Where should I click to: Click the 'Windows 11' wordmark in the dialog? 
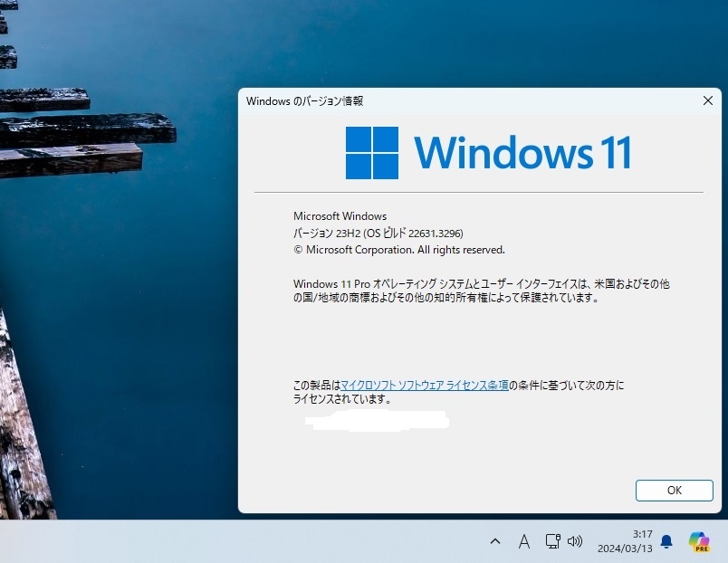tap(523, 152)
